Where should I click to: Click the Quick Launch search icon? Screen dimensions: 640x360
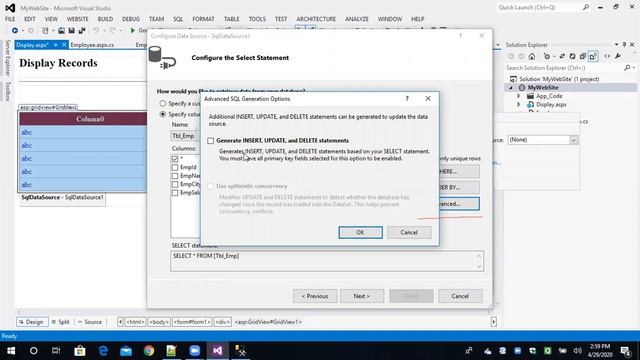[x=586, y=7]
